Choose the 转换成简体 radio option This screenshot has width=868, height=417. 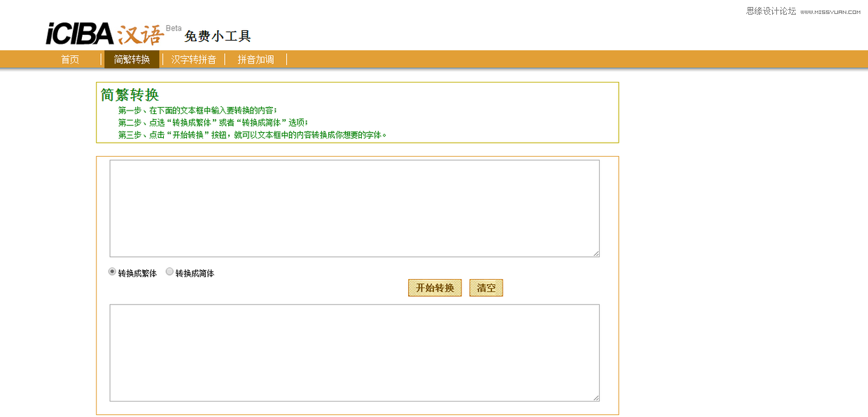pyautogui.click(x=169, y=271)
